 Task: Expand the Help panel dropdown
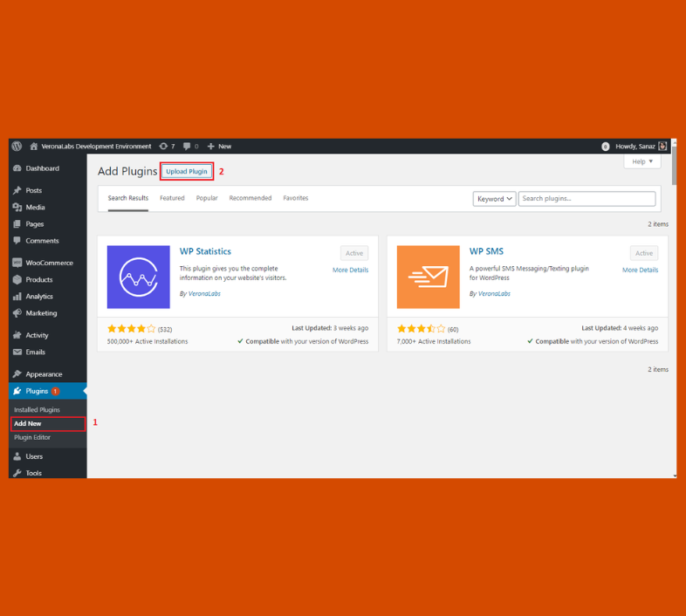pos(642,162)
